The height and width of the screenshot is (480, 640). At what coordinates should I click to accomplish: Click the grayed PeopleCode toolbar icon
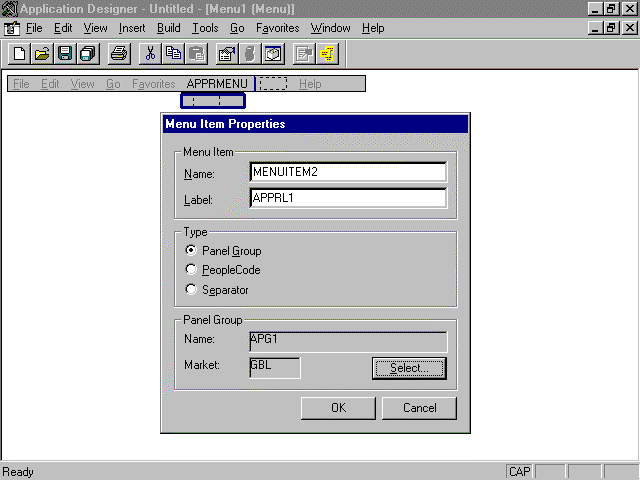click(x=250, y=53)
